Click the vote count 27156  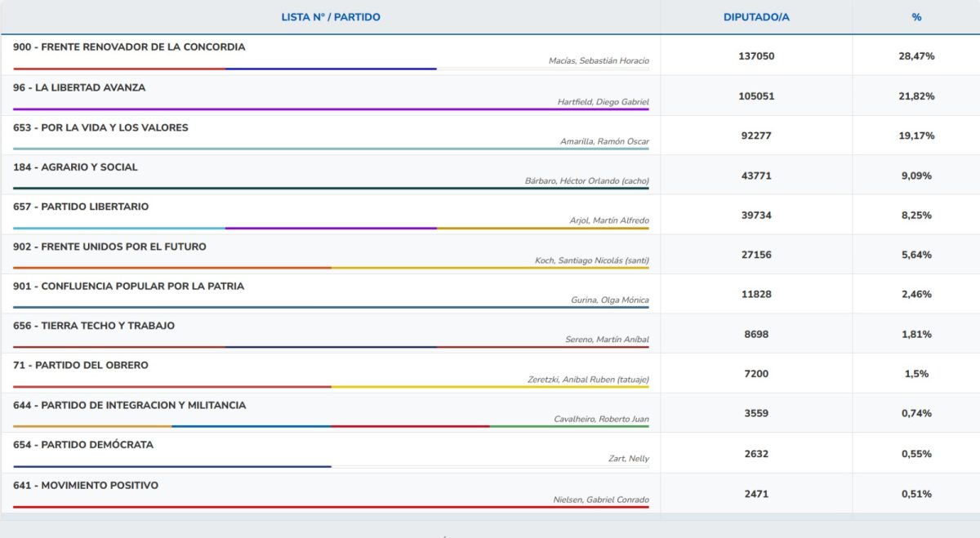pos(755,255)
